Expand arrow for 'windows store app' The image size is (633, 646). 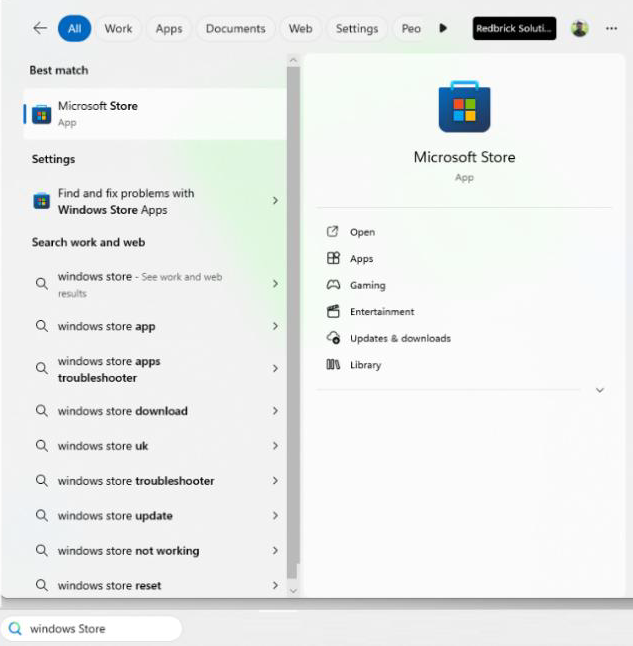275,326
